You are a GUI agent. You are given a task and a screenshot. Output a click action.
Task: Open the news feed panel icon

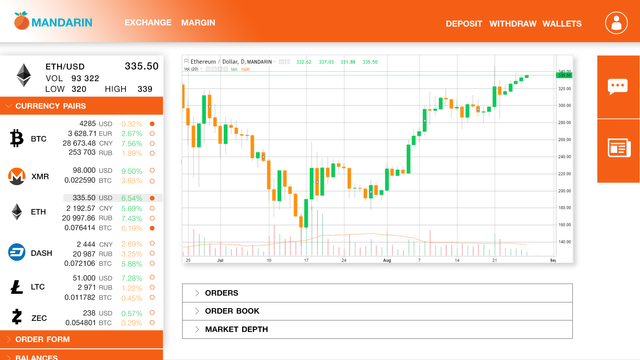click(x=619, y=148)
